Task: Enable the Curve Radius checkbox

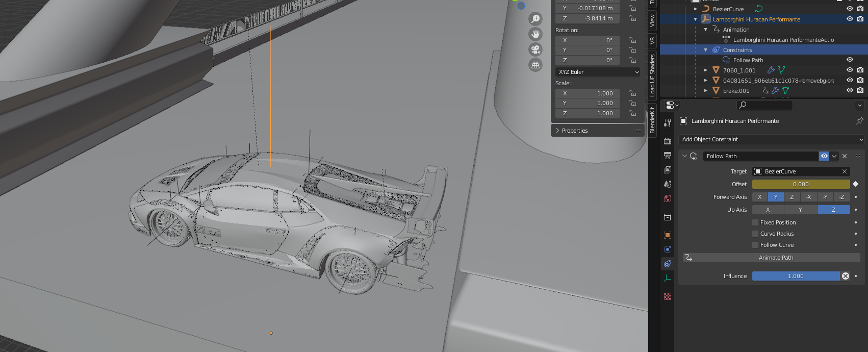Action: 755,234
